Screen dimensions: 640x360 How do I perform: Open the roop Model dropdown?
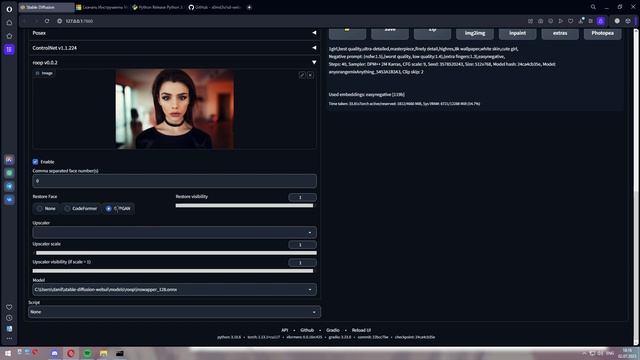point(174,289)
